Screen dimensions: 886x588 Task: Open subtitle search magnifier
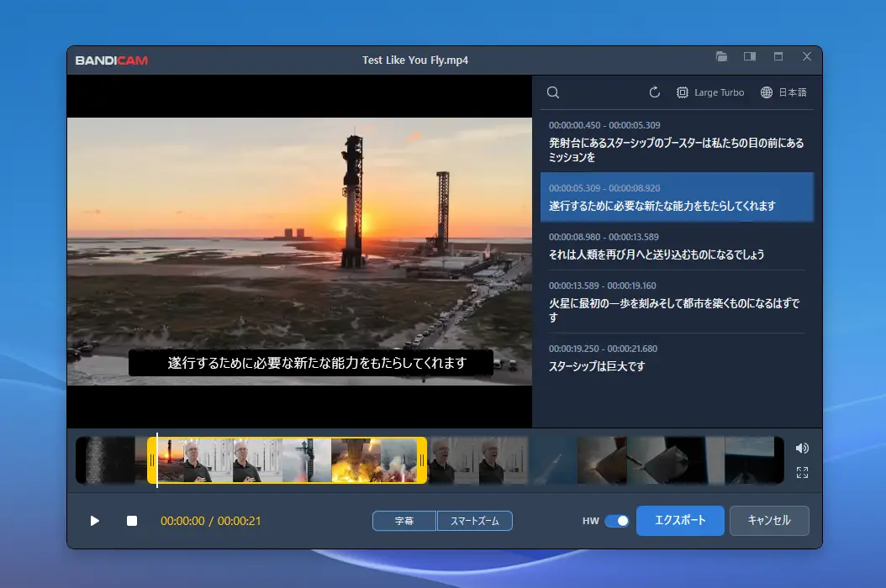(x=553, y=92)
